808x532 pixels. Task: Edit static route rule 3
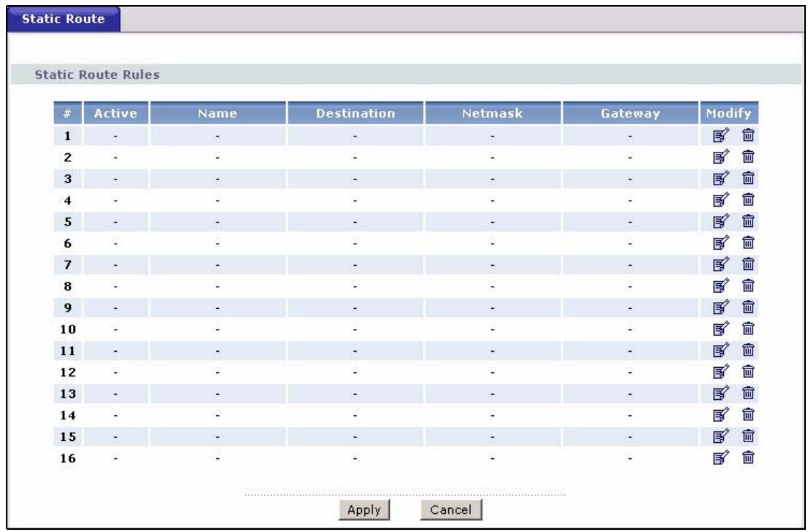pos(721,178)
